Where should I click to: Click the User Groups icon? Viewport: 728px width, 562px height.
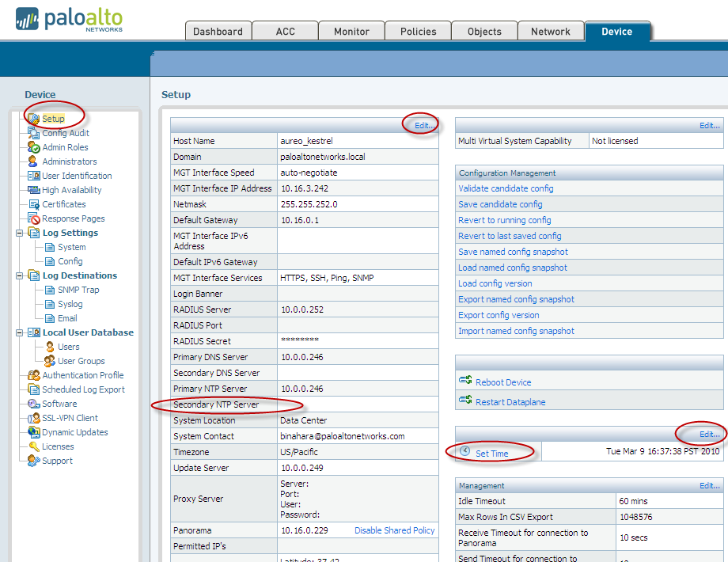click(50, 361)
